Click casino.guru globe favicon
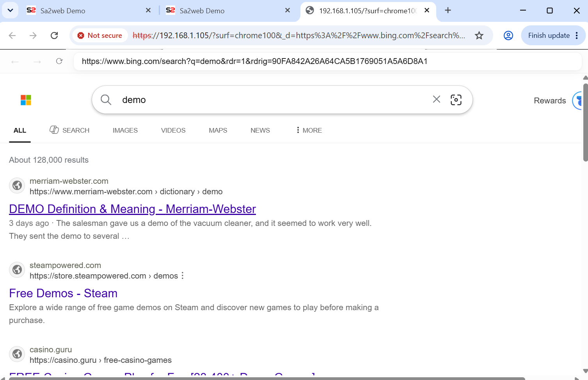 point(17,354)
